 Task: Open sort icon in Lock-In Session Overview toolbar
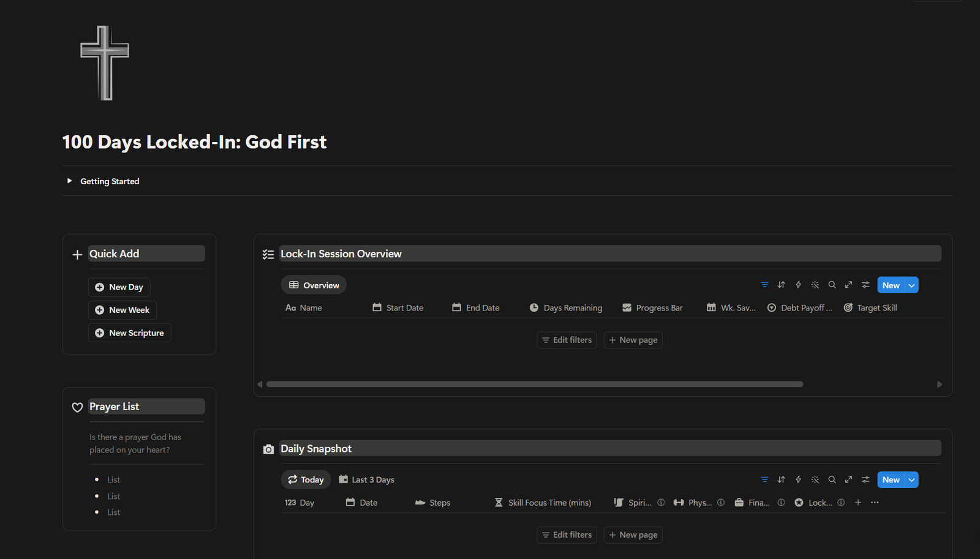[x=781, y=285]
